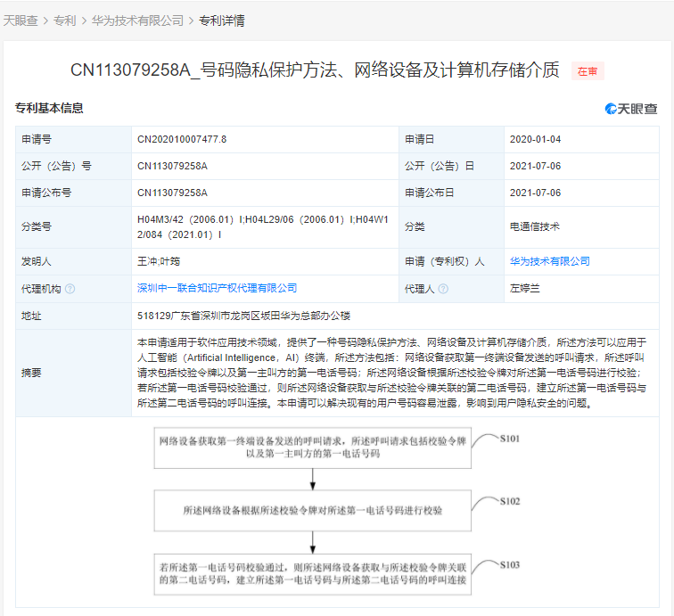Click the 天眼查 logo at top right
Viewport: 674px width, 616px height.
630,109
